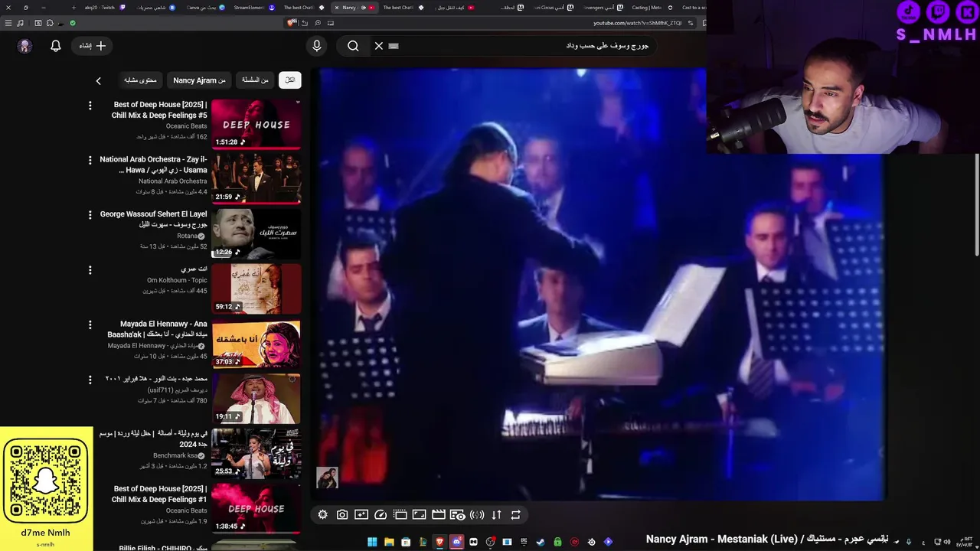Open the George Wassouf Sehert El Layel title link

click(153, 220)
